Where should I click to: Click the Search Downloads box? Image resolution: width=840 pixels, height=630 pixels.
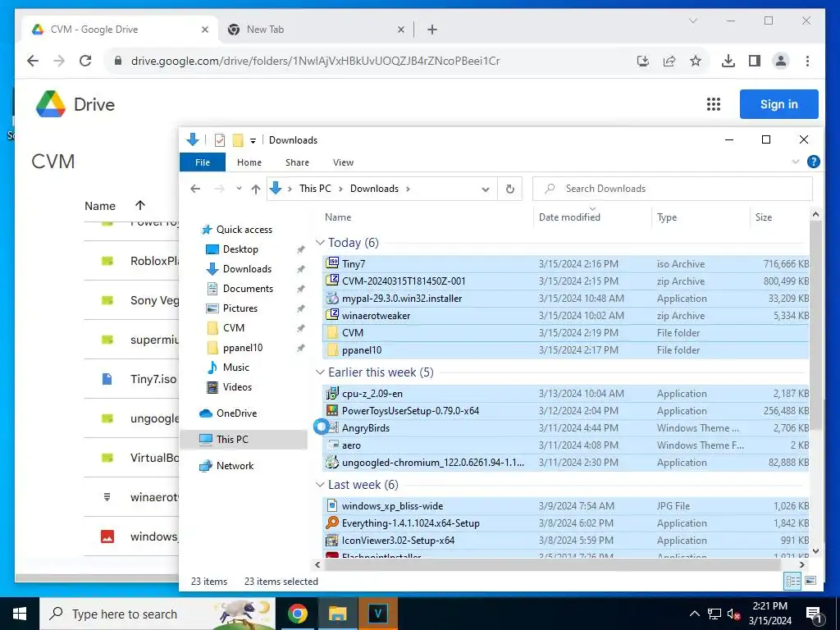point(673,189)
